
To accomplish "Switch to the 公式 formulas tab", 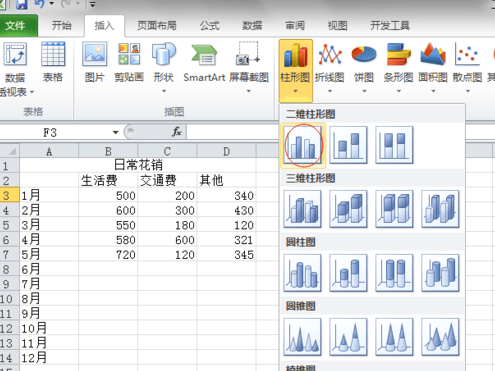I will point(210,25).
